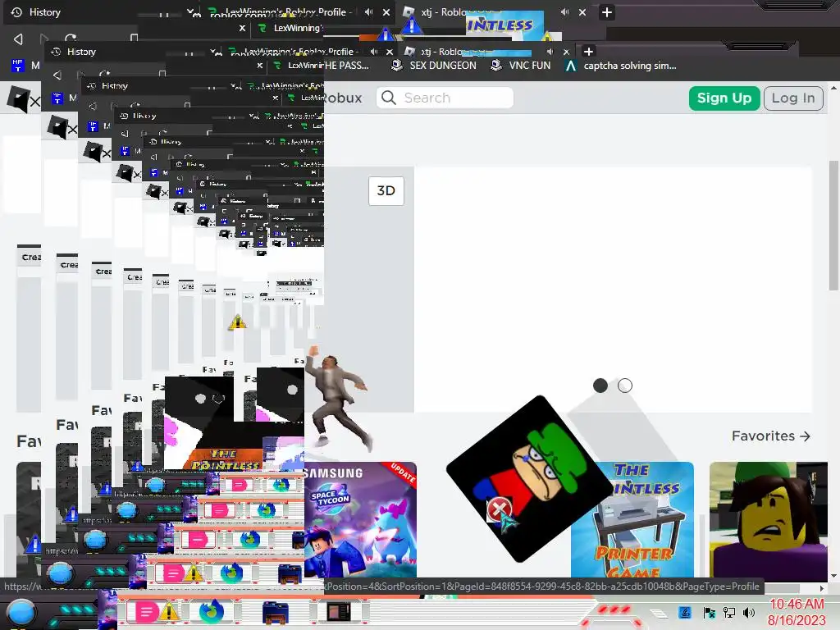Select the hollow second carousel dot
The height and width of the screenshot is (630, 840).
(624, 386)
